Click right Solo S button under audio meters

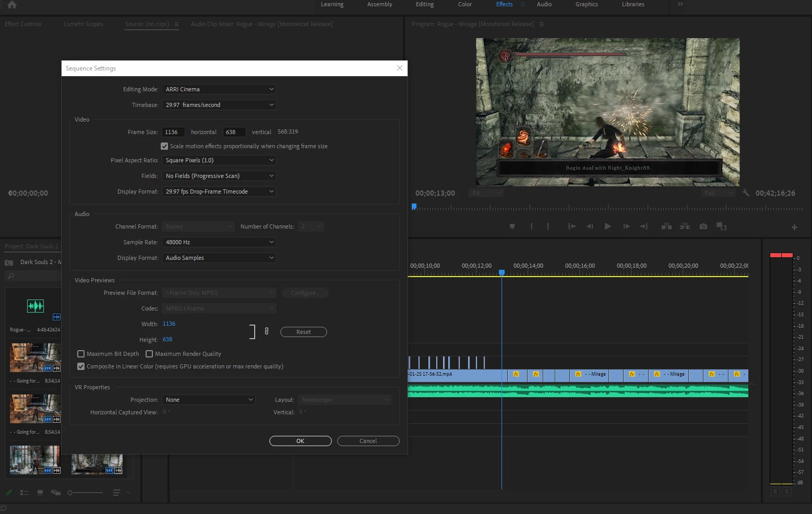click(786, 492)
